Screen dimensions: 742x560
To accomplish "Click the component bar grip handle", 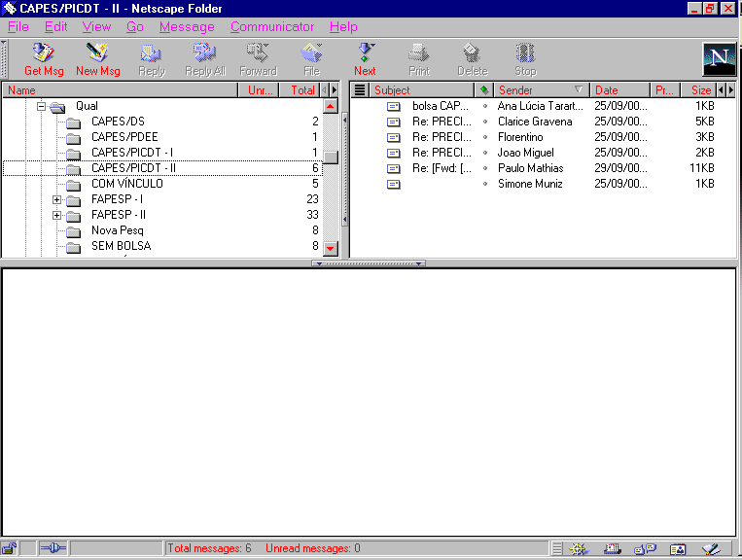I will tap(557, 548).
